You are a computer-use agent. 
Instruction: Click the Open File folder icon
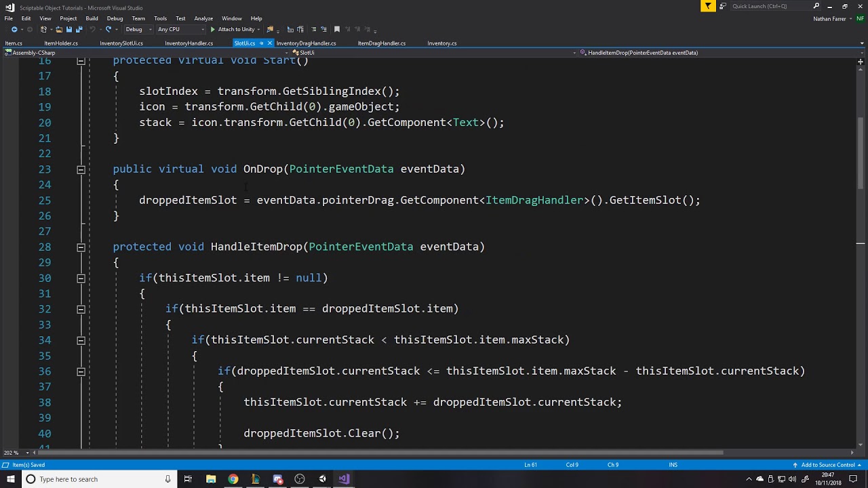(x=59, y=29)
